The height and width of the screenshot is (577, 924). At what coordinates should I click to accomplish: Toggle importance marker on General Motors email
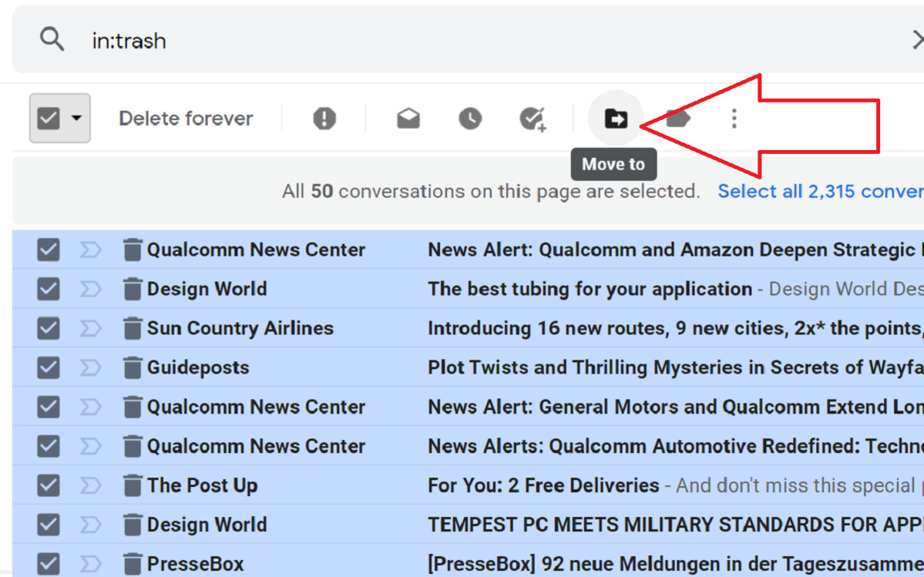(90, 407)
